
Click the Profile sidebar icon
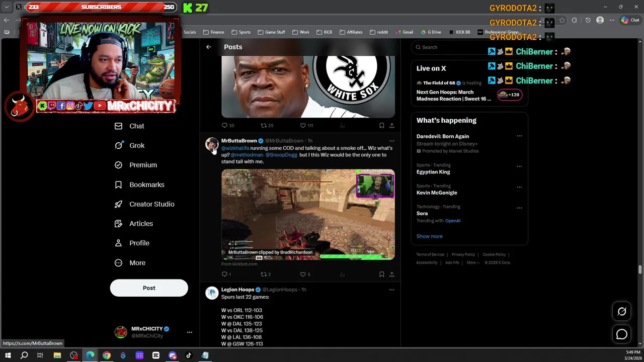click(x=118, y=243)
